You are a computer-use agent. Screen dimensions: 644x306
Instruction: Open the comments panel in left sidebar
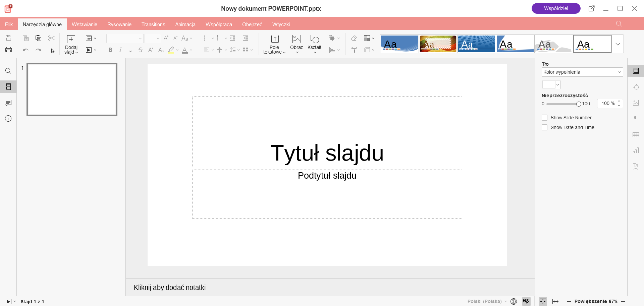(x=8, y=103)
